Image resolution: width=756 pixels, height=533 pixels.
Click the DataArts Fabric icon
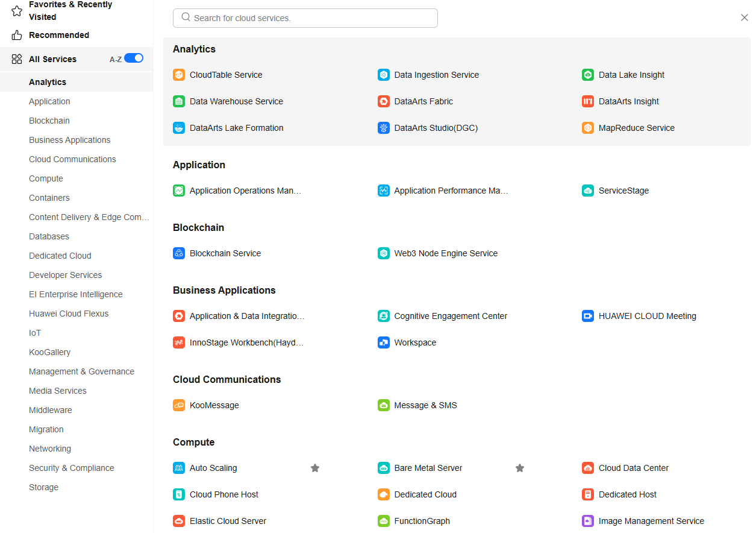point(384,101)
